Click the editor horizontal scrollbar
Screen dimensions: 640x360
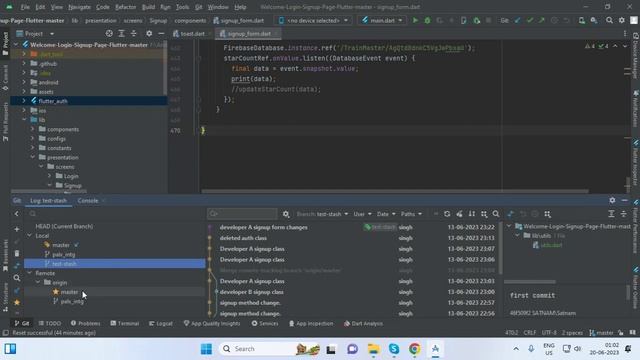[395, 191]
